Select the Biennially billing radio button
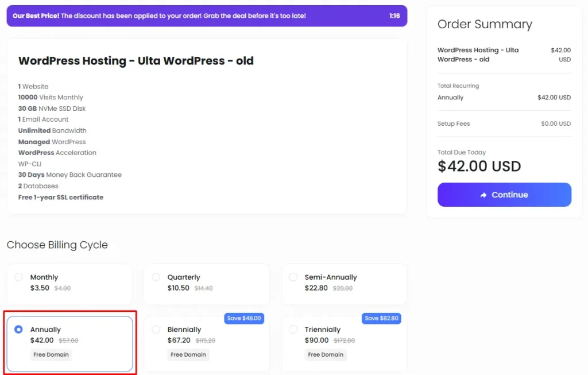Image resolution: width=588 pixels, height=375 pixels. 156,330
